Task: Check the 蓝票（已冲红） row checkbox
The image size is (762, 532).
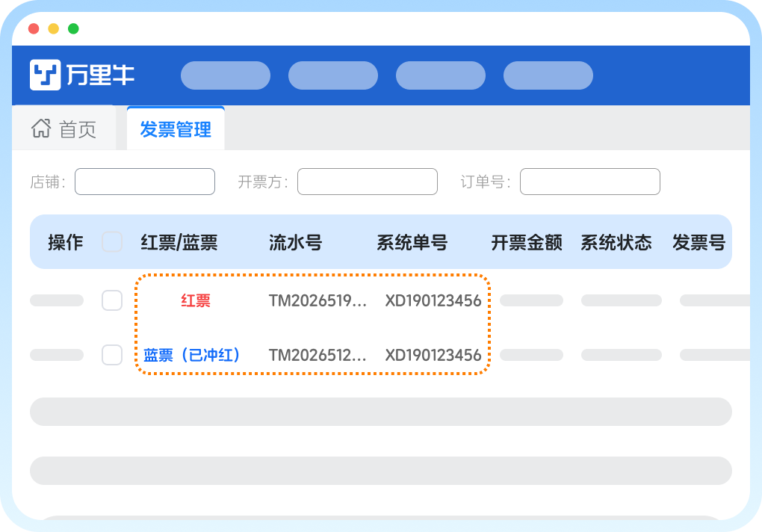Action: click(x=112, y=355)
